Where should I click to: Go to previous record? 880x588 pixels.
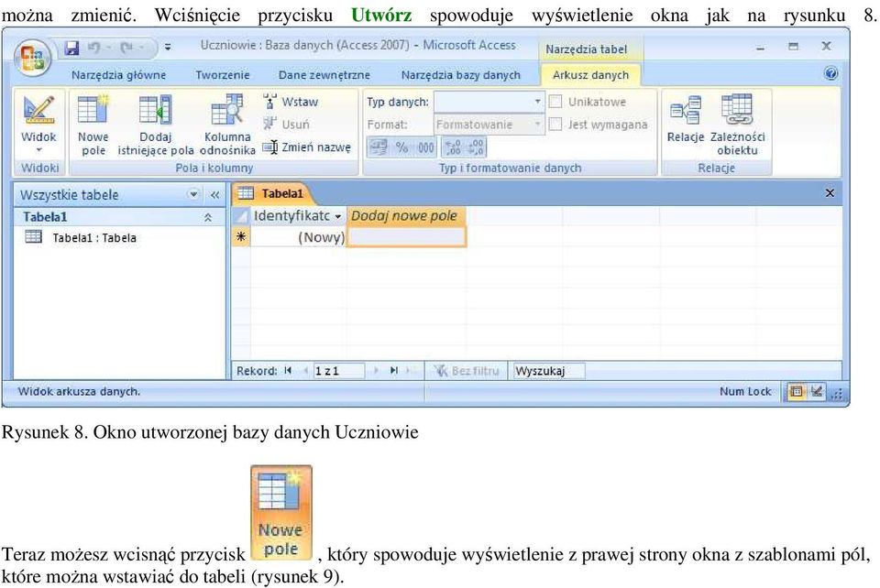pyautogui.click(x=305, y=371)
